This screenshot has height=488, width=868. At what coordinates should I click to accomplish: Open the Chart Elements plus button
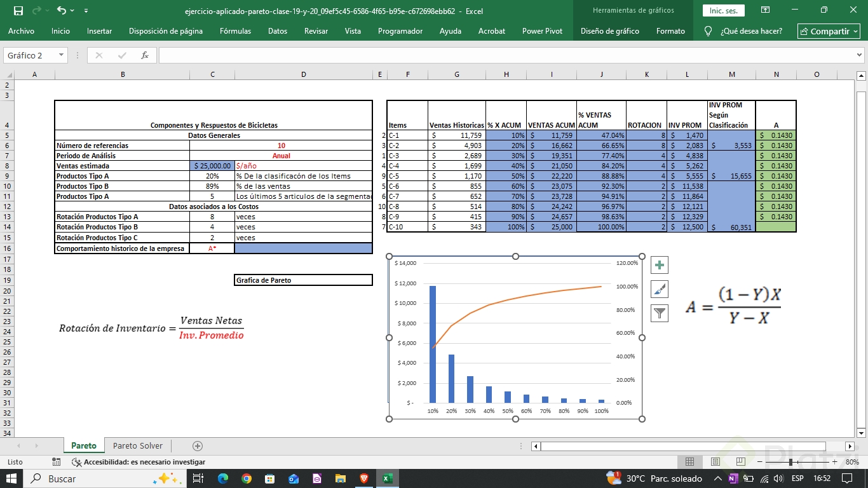660,266
